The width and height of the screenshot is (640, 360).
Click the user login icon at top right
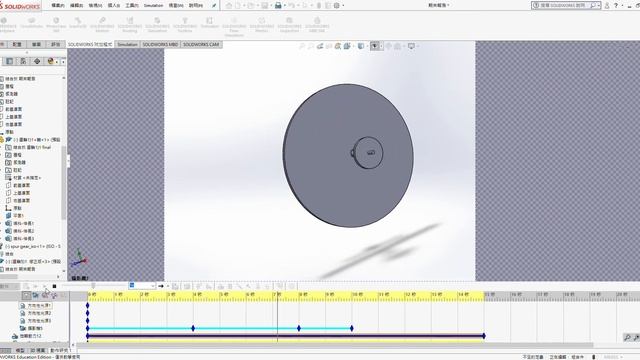click(x=607, y=5)
